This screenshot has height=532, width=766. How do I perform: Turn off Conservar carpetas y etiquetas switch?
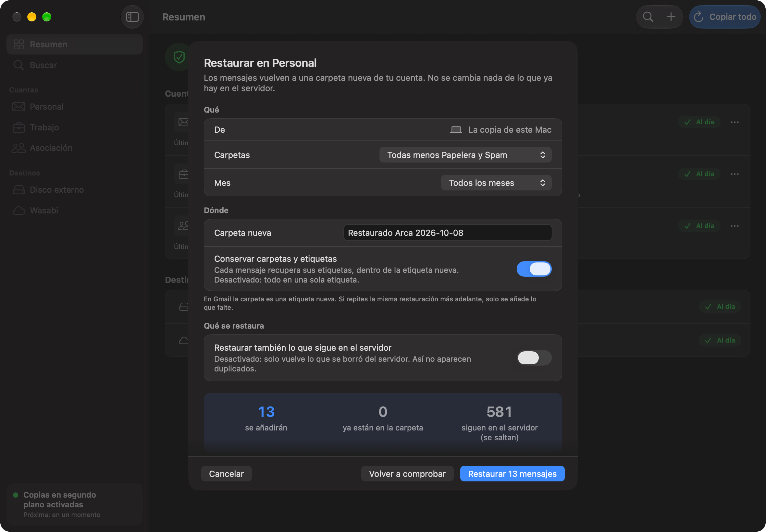(x=534, y=269)
